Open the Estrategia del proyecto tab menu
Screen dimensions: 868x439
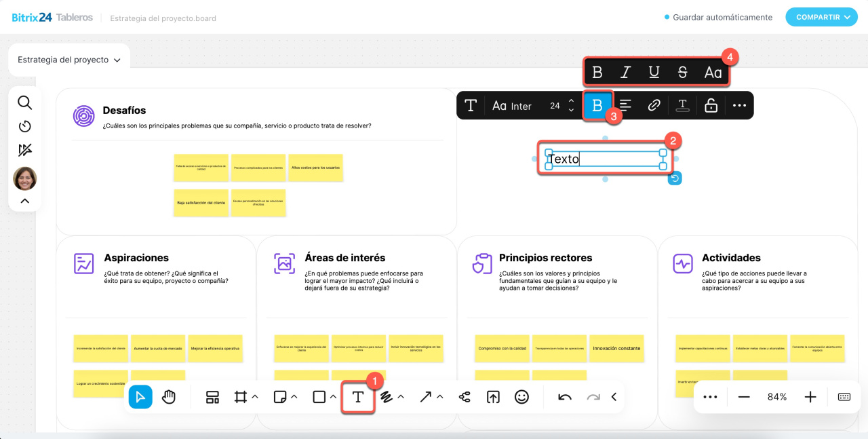pos(68,60)
